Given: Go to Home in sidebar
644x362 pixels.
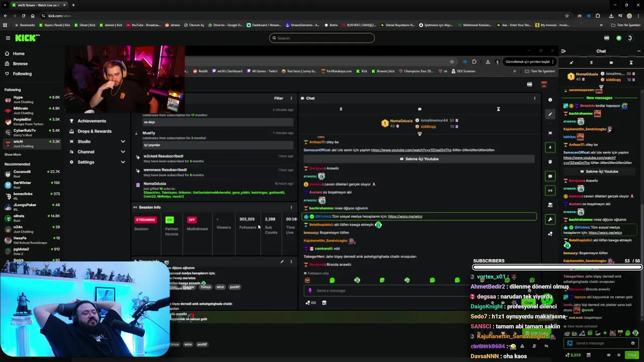Looking at the screenshot, I should coord(19,54).
